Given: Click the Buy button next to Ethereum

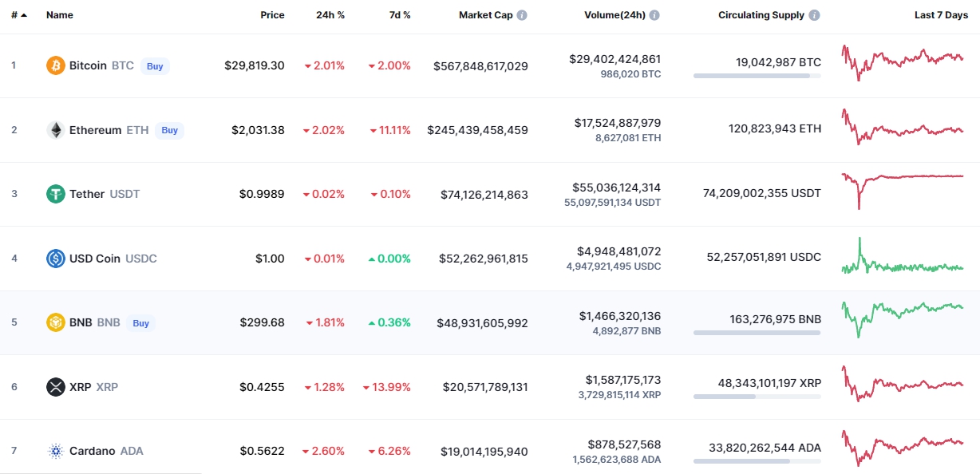Looking at the screenshot, I should click(x=169, y=130).
